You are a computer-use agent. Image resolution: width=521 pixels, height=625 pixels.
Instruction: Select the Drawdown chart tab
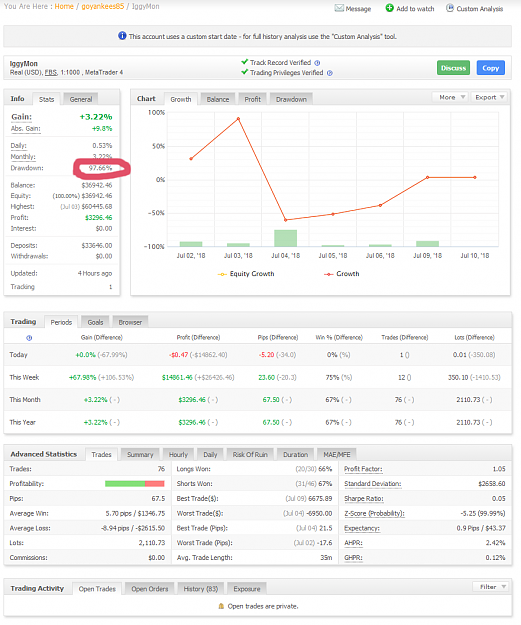[x=291, y=99]
